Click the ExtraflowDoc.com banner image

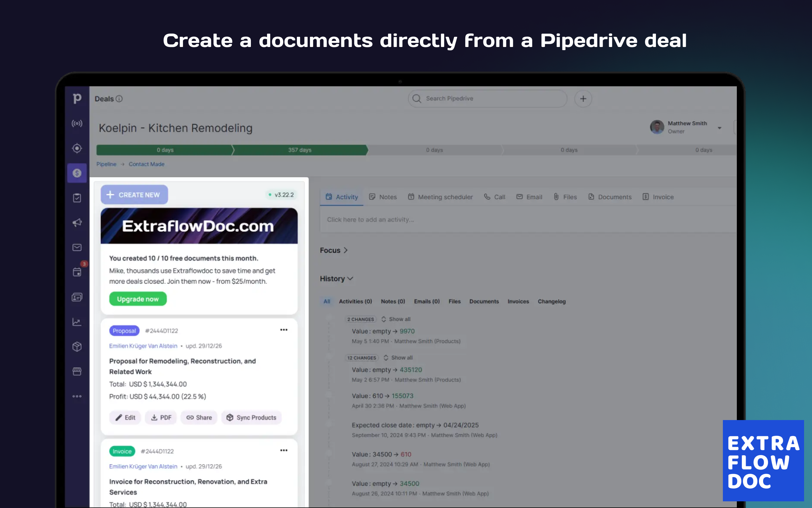[199, 226]
